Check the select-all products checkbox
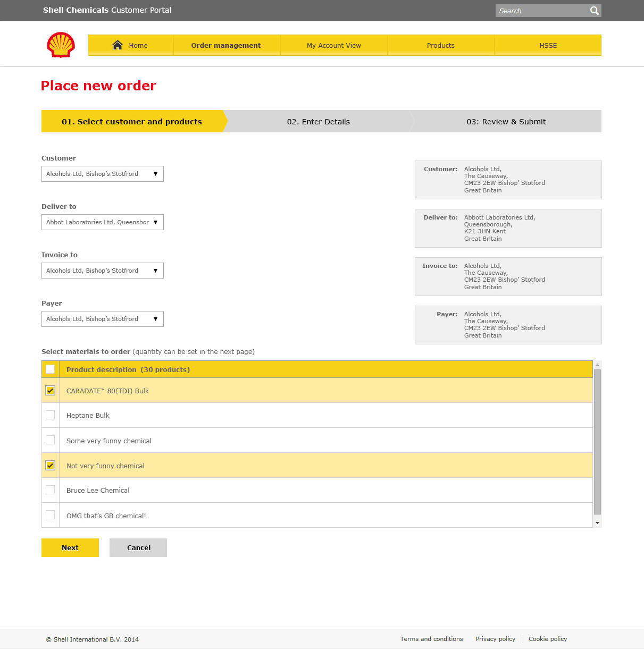 point(50,369)
